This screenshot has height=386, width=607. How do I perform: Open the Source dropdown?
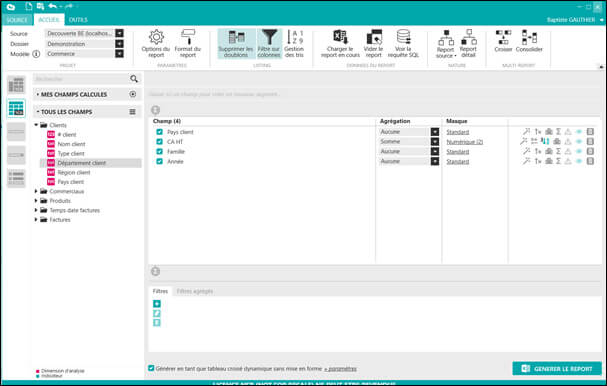click(120, 33)
